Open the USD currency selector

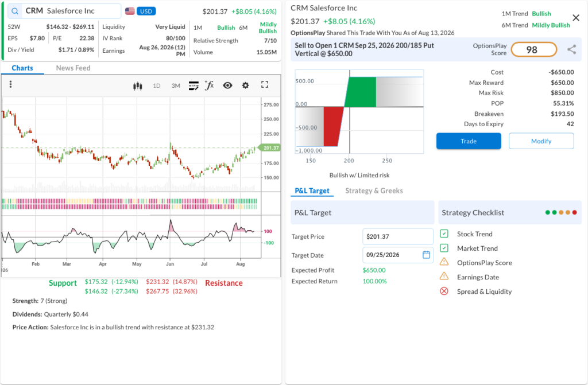tap(146, 11)
